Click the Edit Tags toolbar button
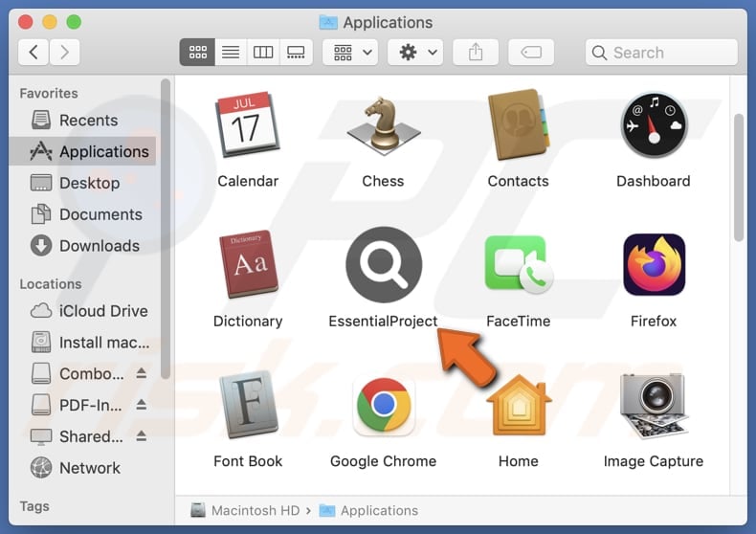 [x=531, y=52]
